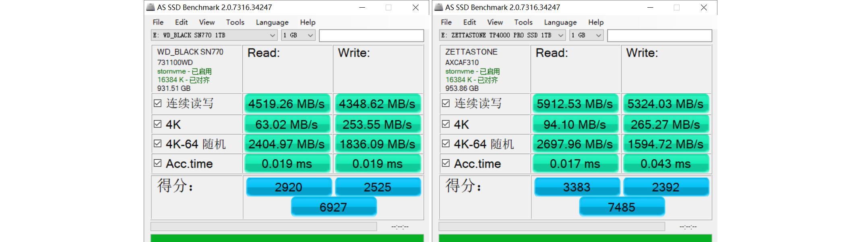The height and width of the screenshot is (242, 868).
Task: Select 4K-64 write result 1594.72 MB/s
Action: coord(665,144)
